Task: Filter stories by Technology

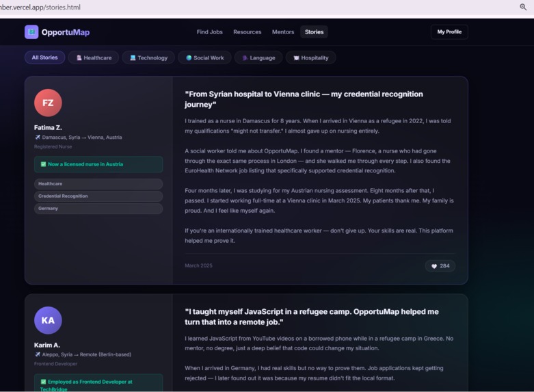Action: [148, 57]
